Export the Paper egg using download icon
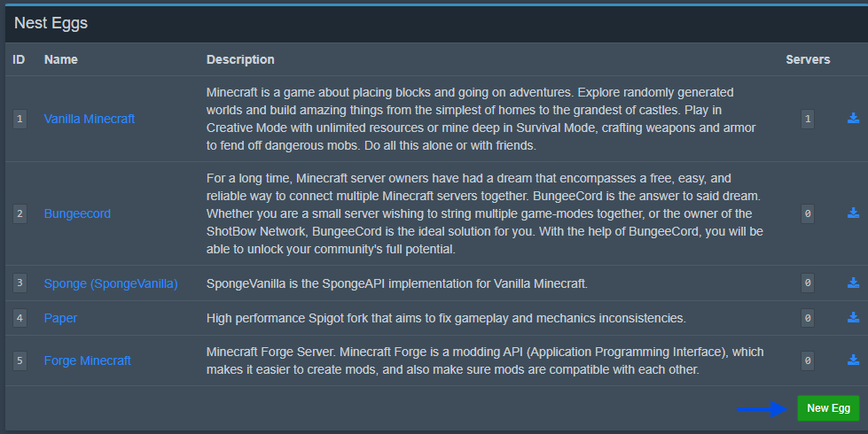Viewport: 868px width, 434px height. click(x=853, y=317)
